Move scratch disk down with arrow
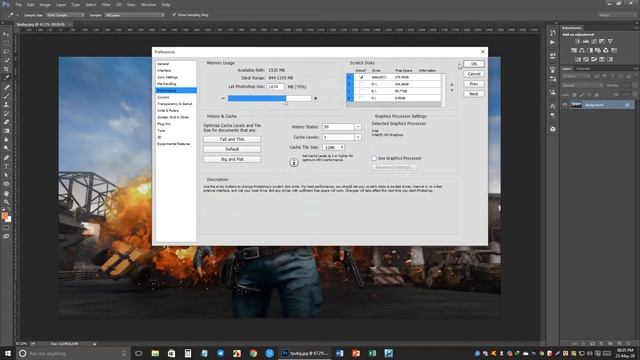 tap(451, 90)
